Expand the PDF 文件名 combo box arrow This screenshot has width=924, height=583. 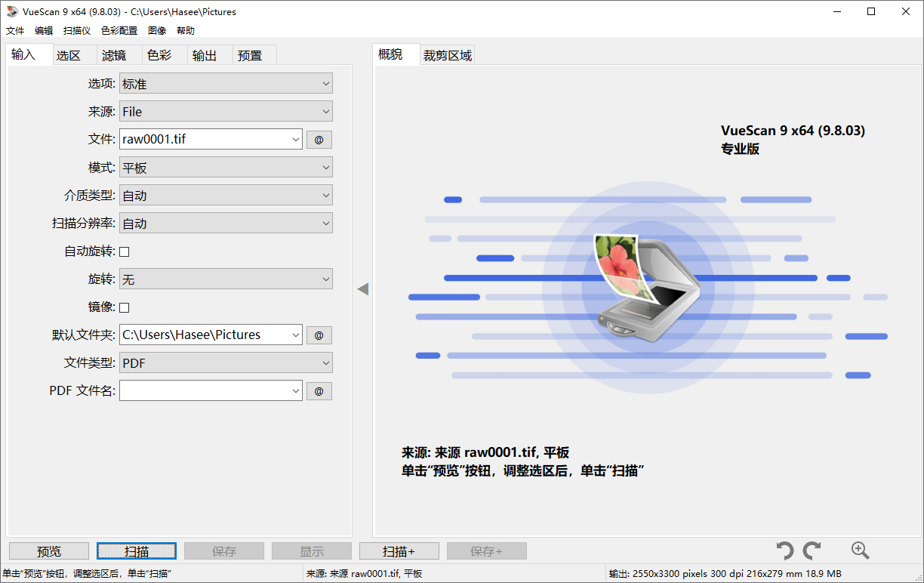pos(295,391)
